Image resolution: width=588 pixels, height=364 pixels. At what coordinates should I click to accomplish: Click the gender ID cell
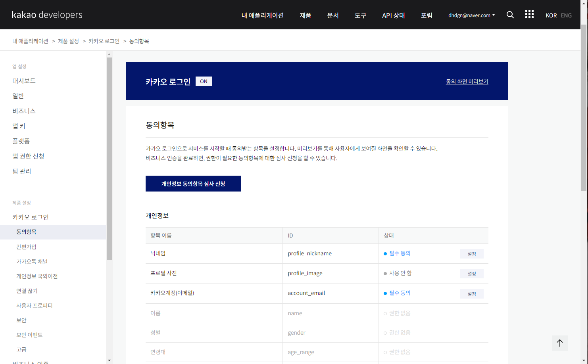coord(331,333)
